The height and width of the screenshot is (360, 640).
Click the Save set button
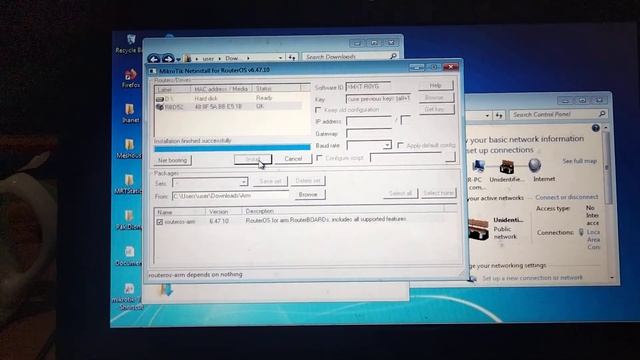pos(270,181)
